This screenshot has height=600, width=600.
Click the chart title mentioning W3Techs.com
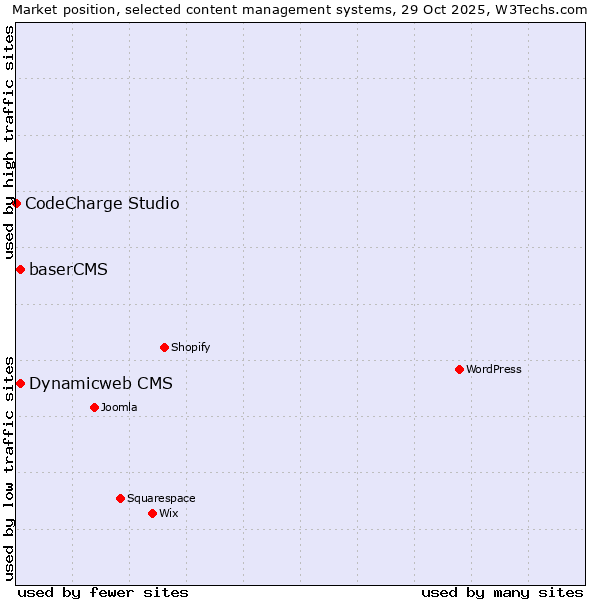(299, 10)
